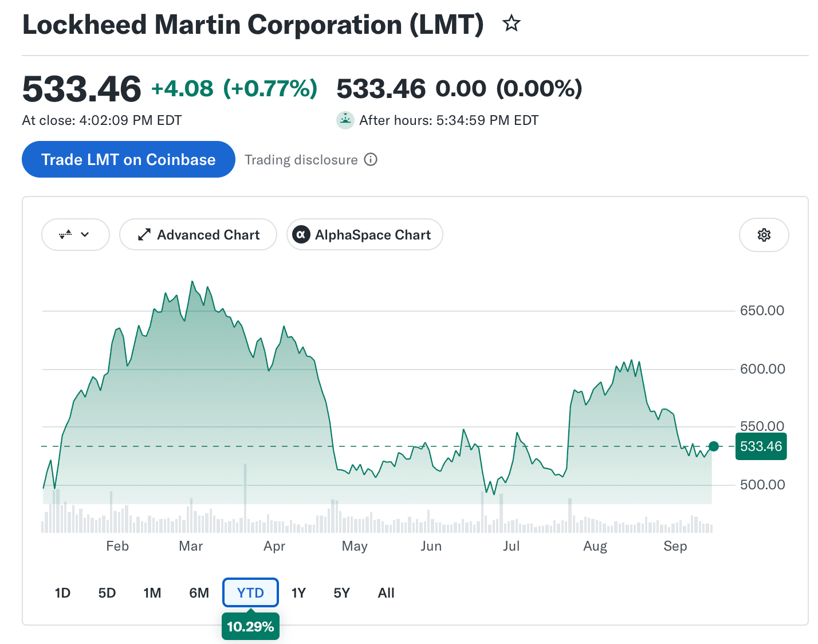Image resolution: width=818 pixels, height=644 pixels.
Task: Select the YTD time range
Action: 250,592
